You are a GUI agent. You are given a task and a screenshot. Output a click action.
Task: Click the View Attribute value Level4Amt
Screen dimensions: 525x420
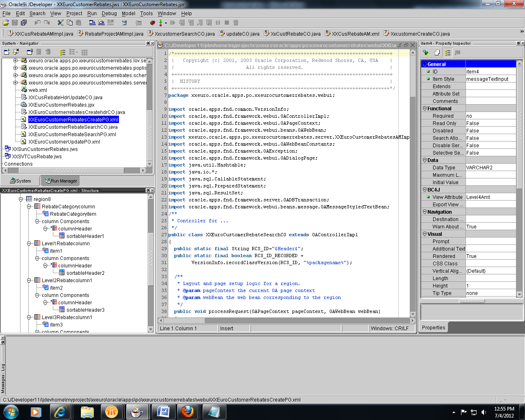pyautogui.click(x=491, y=197)
